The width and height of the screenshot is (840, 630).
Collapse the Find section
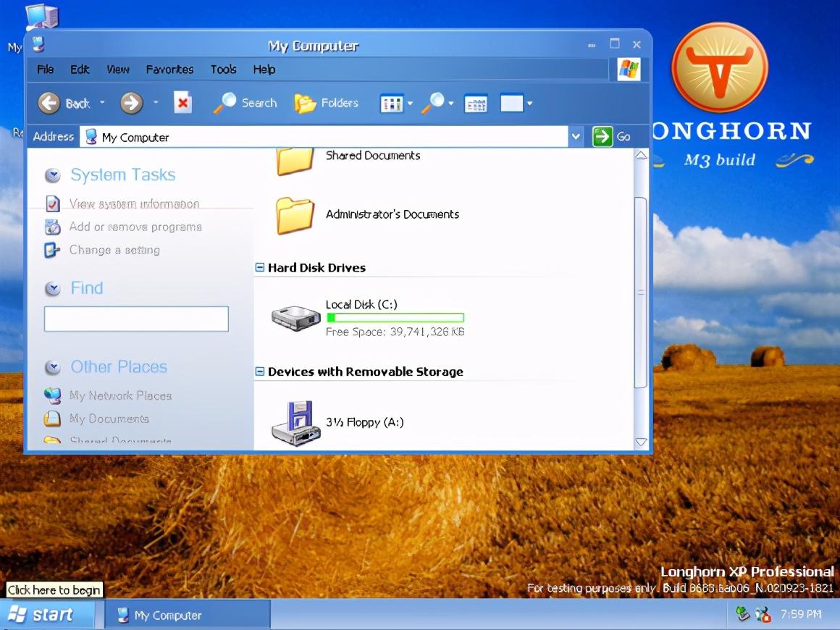pos(52,288)
